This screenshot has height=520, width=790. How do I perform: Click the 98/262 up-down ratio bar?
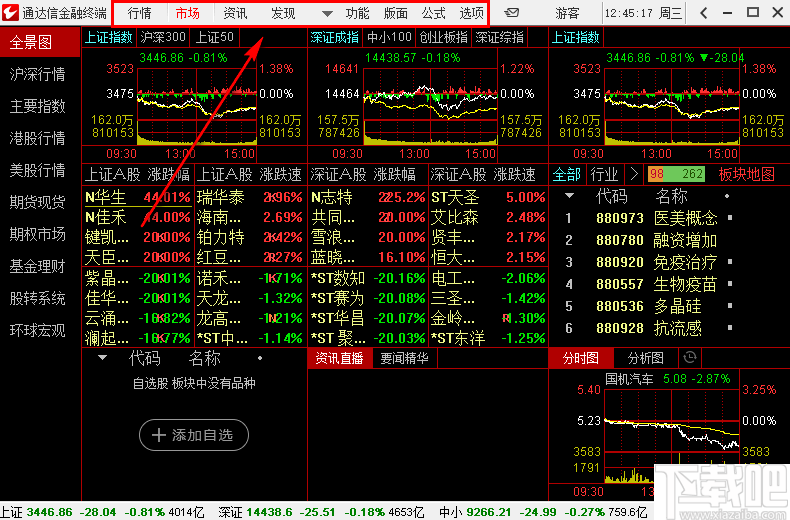click(x=676, y=174)
